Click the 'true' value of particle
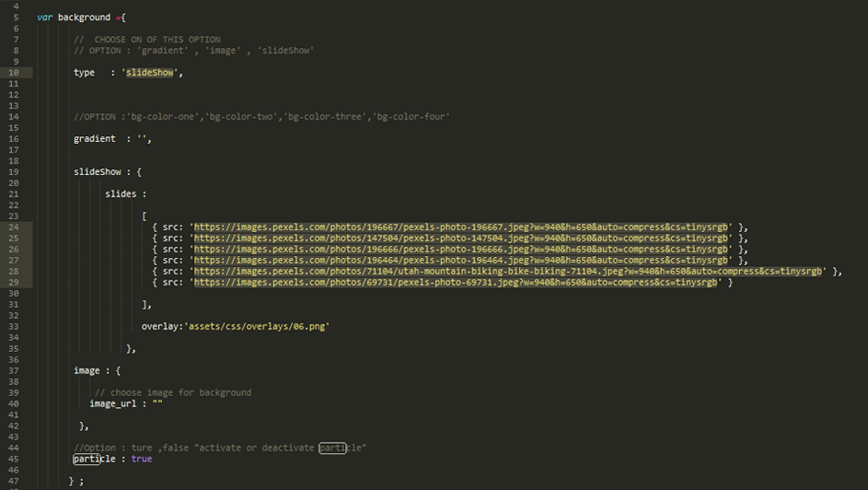The width and height of the screenshot is (868, 490). pyautogui.click(x=141, y=459)
